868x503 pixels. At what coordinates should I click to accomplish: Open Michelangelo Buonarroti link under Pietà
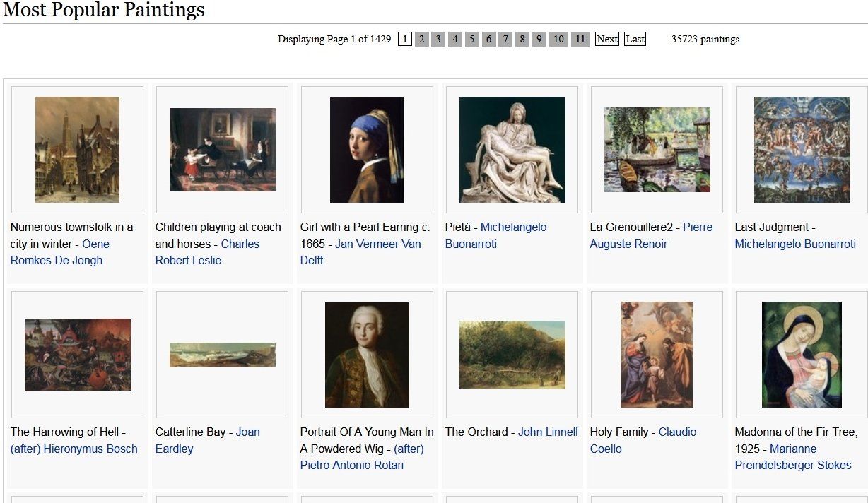tap(495, 236)
